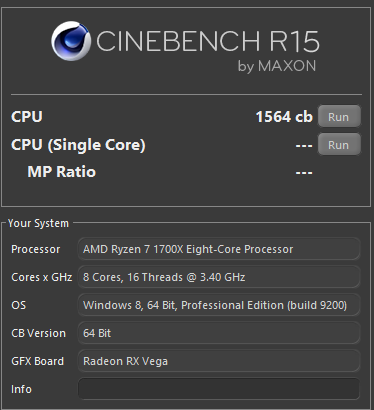Click the empty Single Core score dashes
The width and height of the screenshot is (374, 410).
pyautogui.click(x=304, y=146)
